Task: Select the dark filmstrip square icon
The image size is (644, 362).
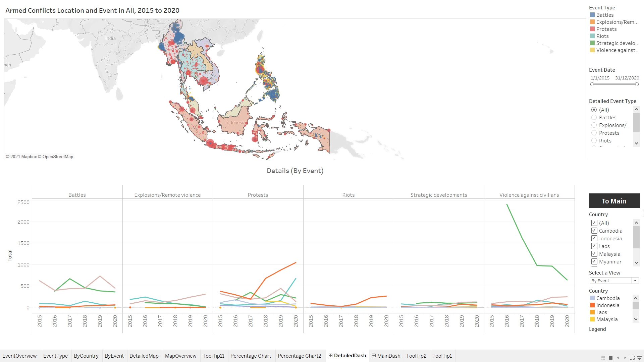Action: tap(610, 358)
